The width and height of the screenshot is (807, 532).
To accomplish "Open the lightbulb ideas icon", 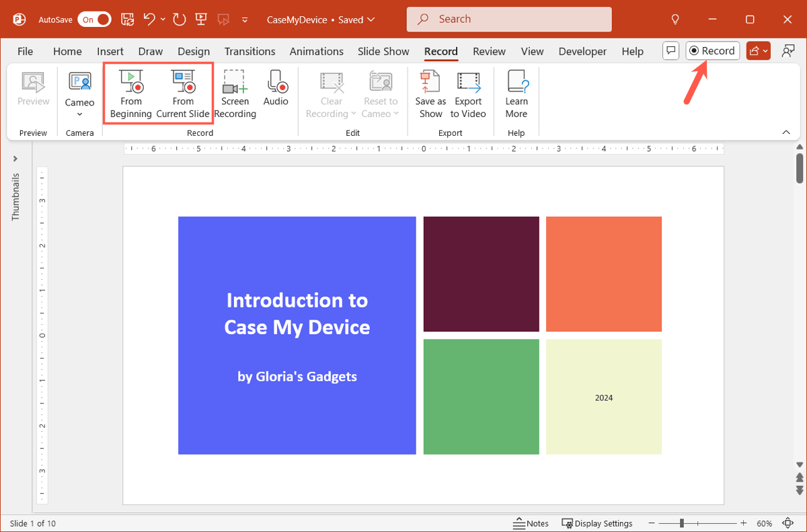I will 676,20.
